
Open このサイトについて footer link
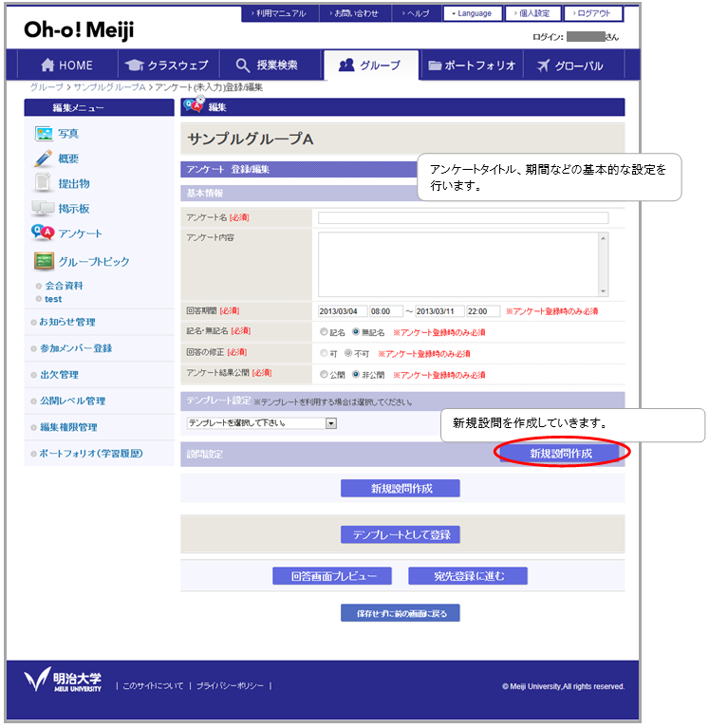(153, 685)
